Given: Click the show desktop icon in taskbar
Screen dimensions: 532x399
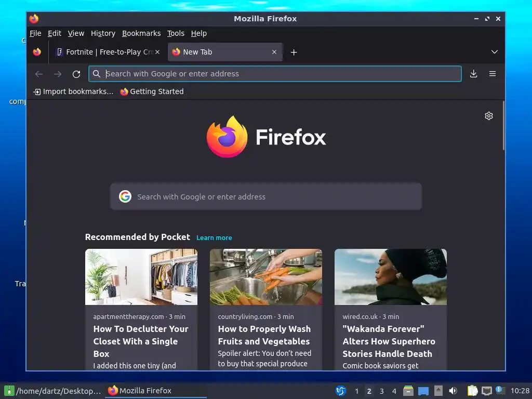Looking at the screenshot, I should 423,391.
